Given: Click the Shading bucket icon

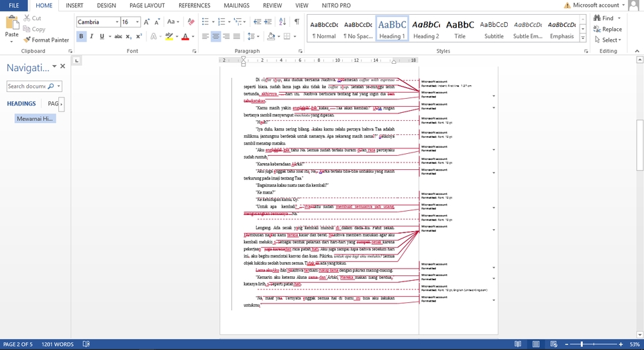Looking at the screenshot, I should [x=270, y=36].
